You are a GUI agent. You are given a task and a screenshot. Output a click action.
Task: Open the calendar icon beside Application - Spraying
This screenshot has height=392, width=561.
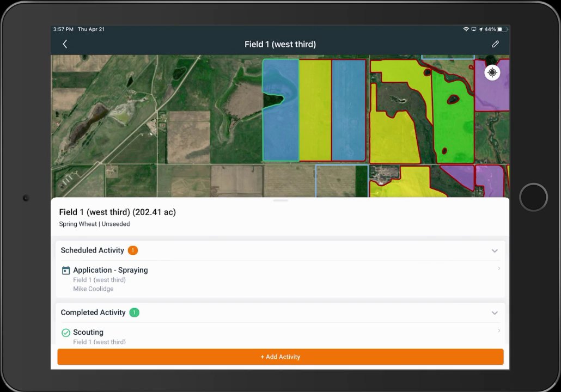point(66,271)
